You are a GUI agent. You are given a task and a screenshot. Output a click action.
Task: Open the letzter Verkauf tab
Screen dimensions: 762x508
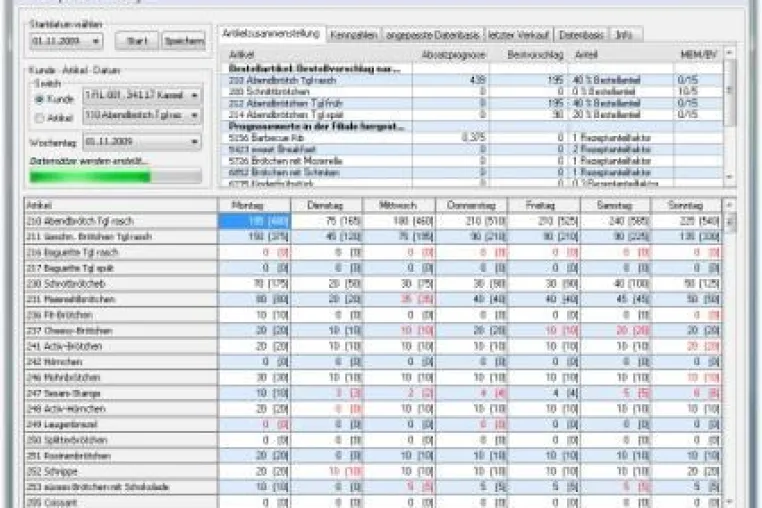[x=518, y=35]
